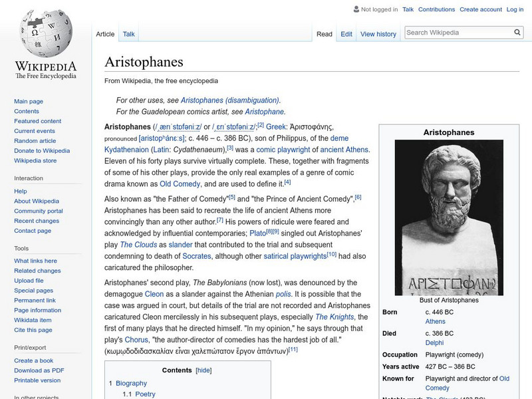Image resolution: width=532 pixels, height=399 pixels.
Task: Open the Article tab
Action: pyautogui.click(x=105, y=34)
